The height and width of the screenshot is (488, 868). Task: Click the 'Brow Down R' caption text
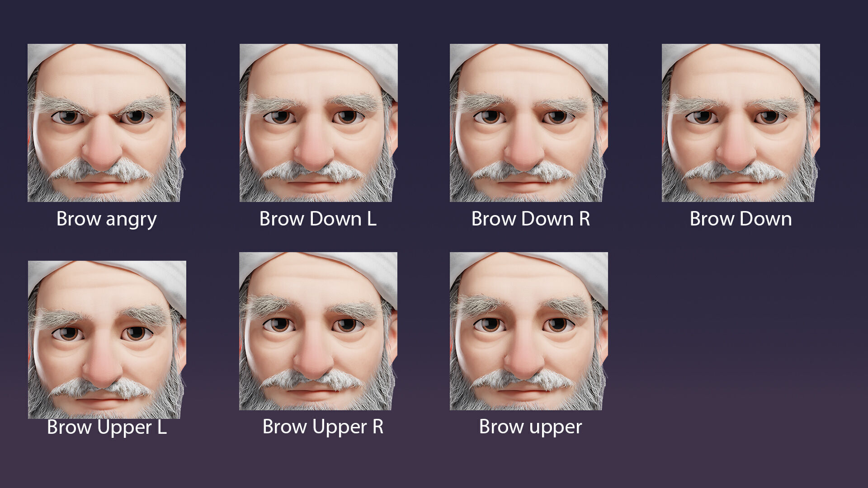530,219
